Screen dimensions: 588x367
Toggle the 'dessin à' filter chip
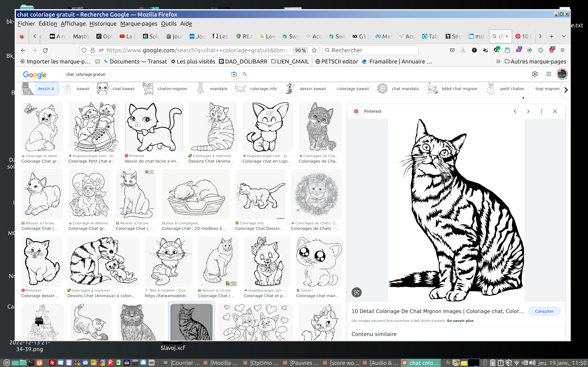point(40,89)
